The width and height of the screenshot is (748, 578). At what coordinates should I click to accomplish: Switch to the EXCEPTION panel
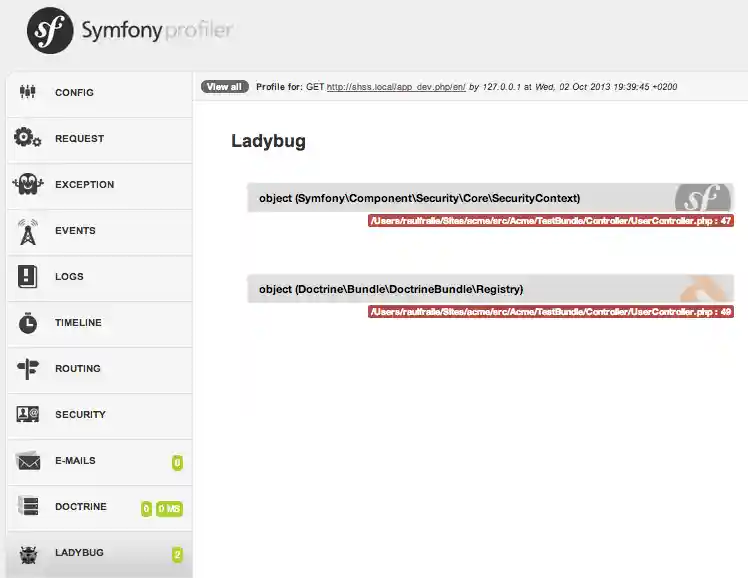[x=100, y=185]
